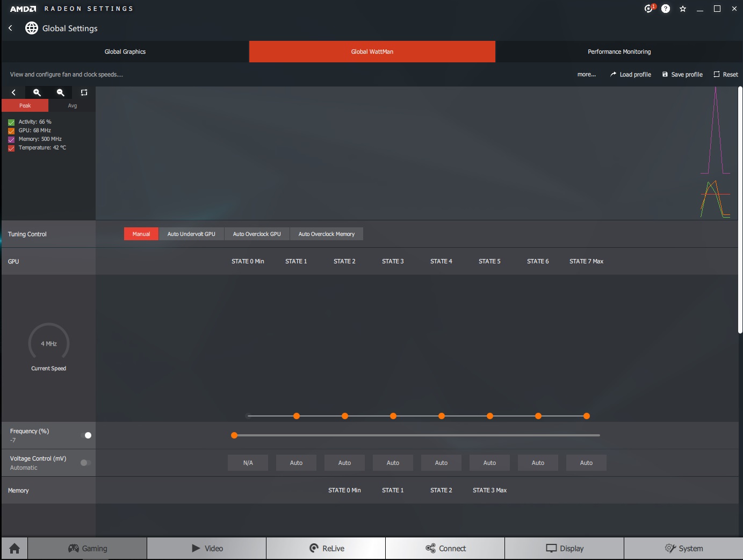Reset the graph view icon
Image resolution: width=743 pixels, height=560 pixels.
coord(84,92)
